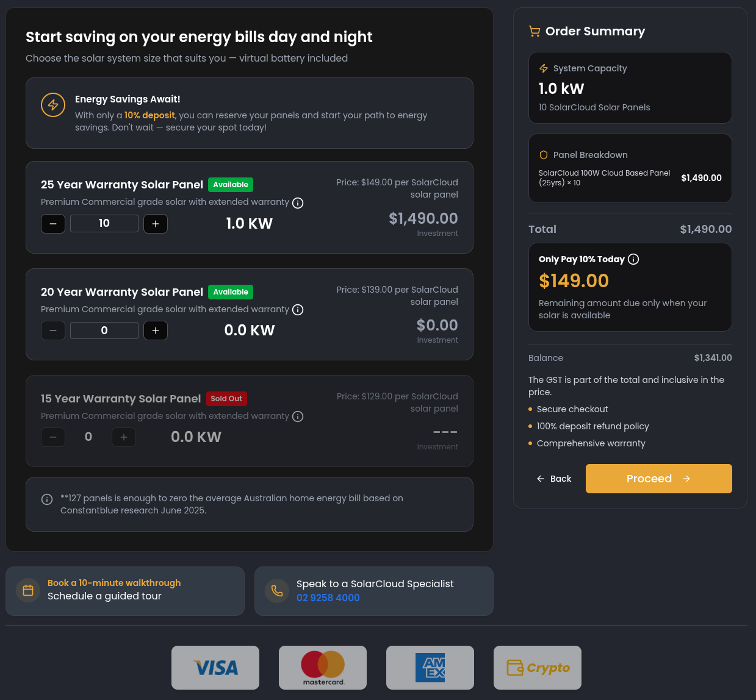Click the $1,490.00 Total value
Viewport: 756px width, 700px height.
tap(706, 229)
